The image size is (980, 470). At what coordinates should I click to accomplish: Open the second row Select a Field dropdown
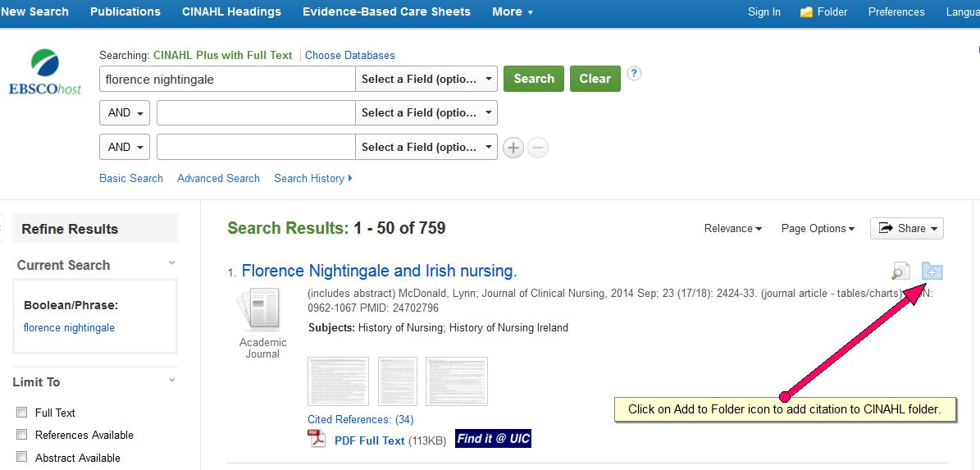point(426,113)
